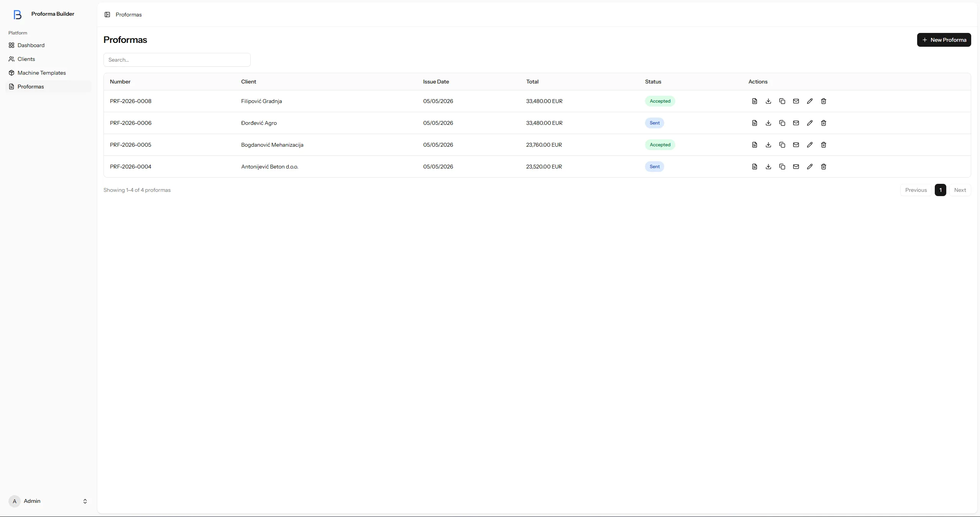Click the Number column header
The width and height of the screenshot is (980, 517).
pos(120,82)
